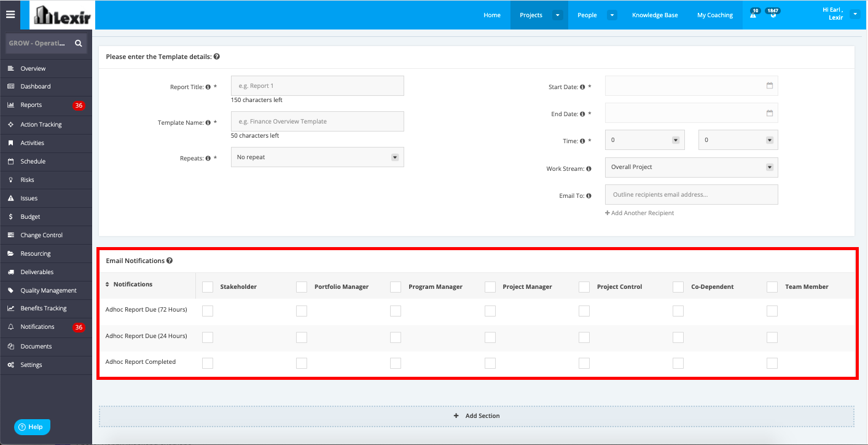Screen dimensions: 868x445
Task: Open Quality Management in the sidebar
Action: pyautogui.click(x=46, y=291)
